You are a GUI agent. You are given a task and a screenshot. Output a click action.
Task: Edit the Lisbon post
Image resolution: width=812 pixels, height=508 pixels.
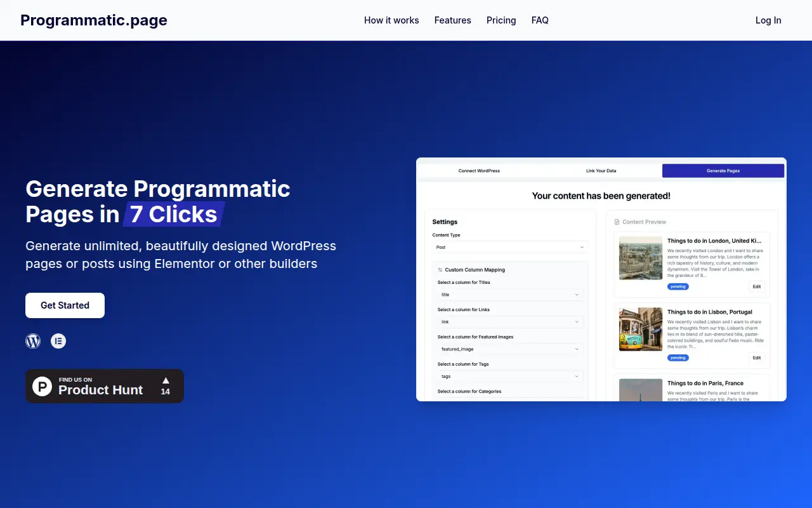pos(757,358)
